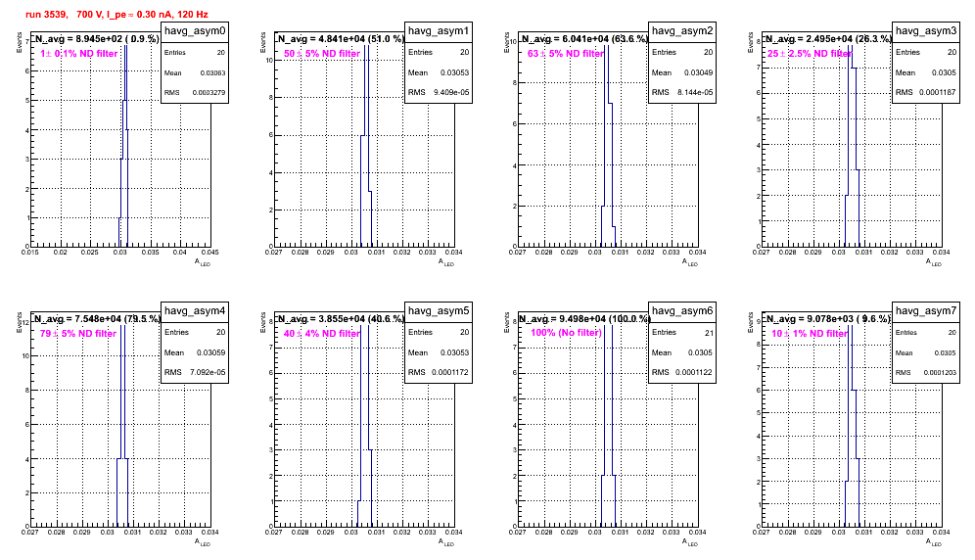The image size is (975, 560).
Task: Click RMS 0.0001187 in havg_asym3 stats
Action: point(926,92)
